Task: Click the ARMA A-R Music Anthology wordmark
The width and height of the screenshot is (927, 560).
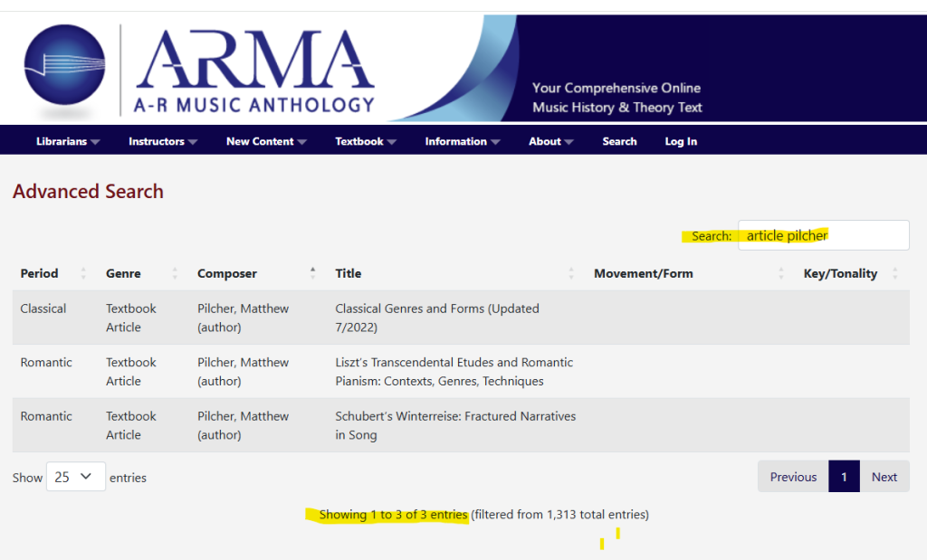Action: (254, 71)
